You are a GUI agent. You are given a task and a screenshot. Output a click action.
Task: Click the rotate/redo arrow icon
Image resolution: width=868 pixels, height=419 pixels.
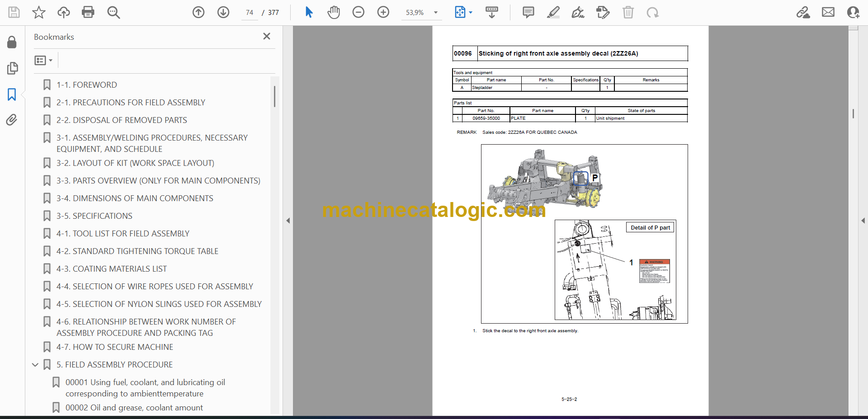[652, 12]
